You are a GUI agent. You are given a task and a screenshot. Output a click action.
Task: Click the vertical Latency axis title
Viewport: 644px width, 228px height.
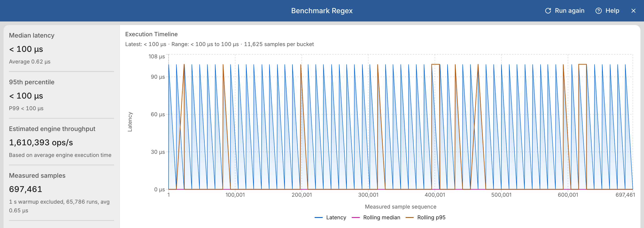130,122
